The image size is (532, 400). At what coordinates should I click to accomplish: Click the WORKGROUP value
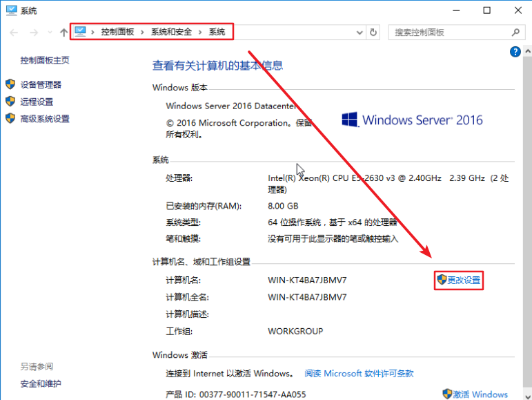[295, 331]
